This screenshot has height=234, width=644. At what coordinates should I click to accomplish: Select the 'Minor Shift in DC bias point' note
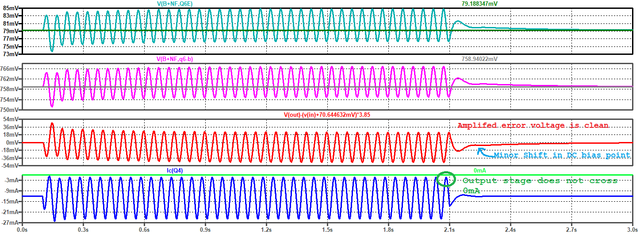point(562,155)
